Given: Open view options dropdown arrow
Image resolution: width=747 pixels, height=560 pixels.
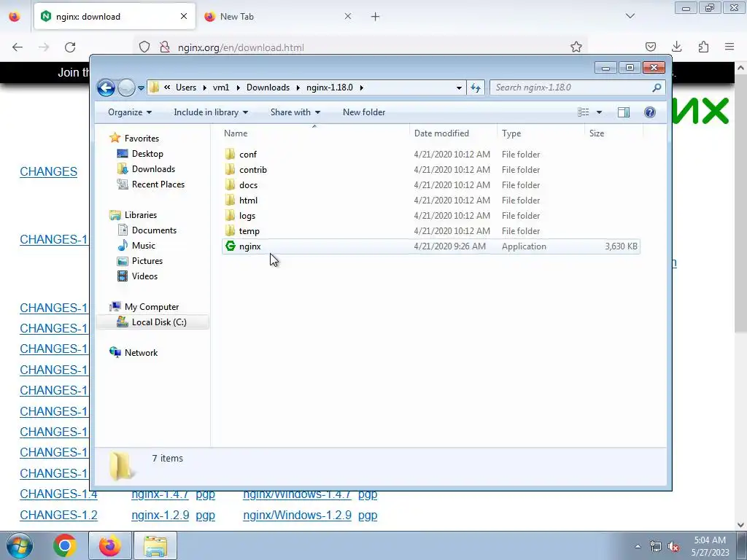Looking at the screenshot, I should pos(599,112).
